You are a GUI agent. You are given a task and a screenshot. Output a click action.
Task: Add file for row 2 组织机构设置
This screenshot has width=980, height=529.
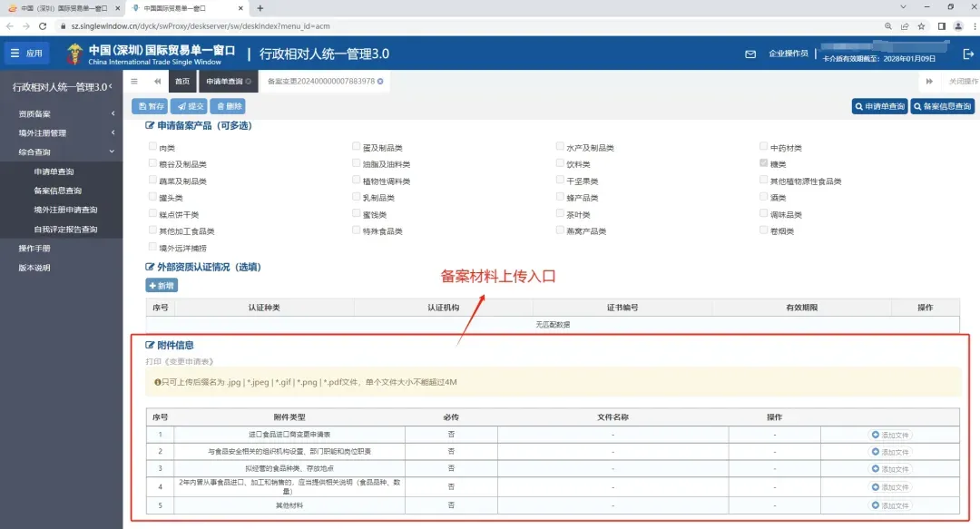(890, 452)
